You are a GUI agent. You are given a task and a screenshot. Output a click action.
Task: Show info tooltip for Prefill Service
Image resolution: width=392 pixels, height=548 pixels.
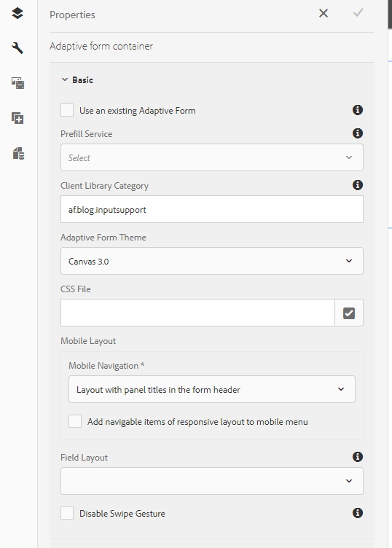[x=358, y=133]
